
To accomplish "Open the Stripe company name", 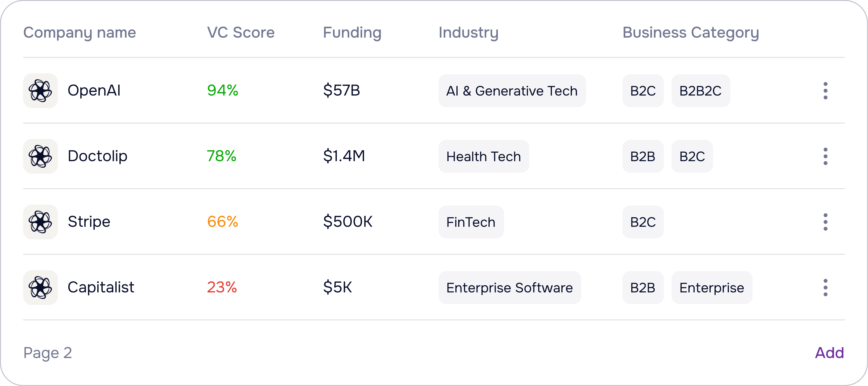I will pos(89,222).
